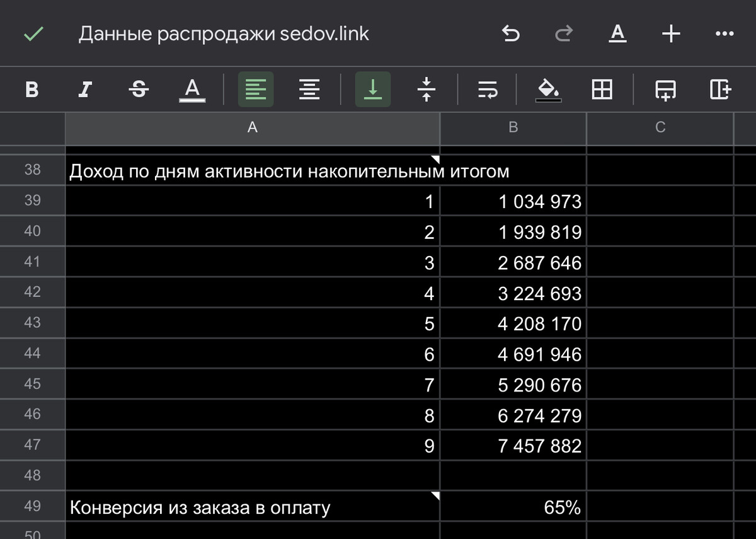756x539 pixels.
Task: Select cell 'Конверсия из заказа в оплату'
Action: (253, 507)
